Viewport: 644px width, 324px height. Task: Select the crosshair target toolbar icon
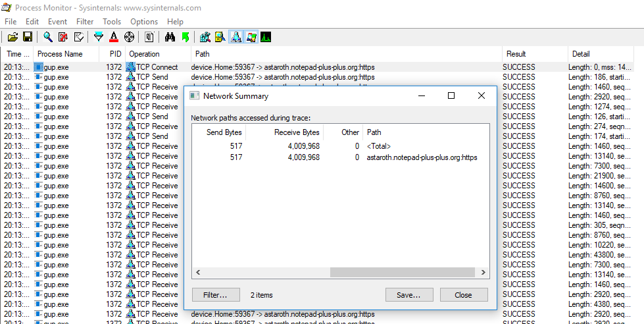point(129,38)
